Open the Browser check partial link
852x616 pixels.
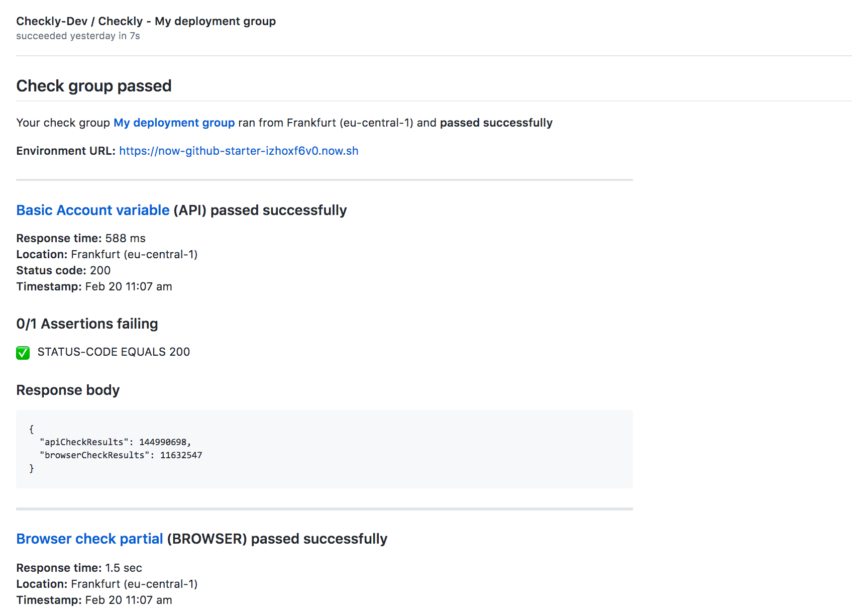(89, 539)
